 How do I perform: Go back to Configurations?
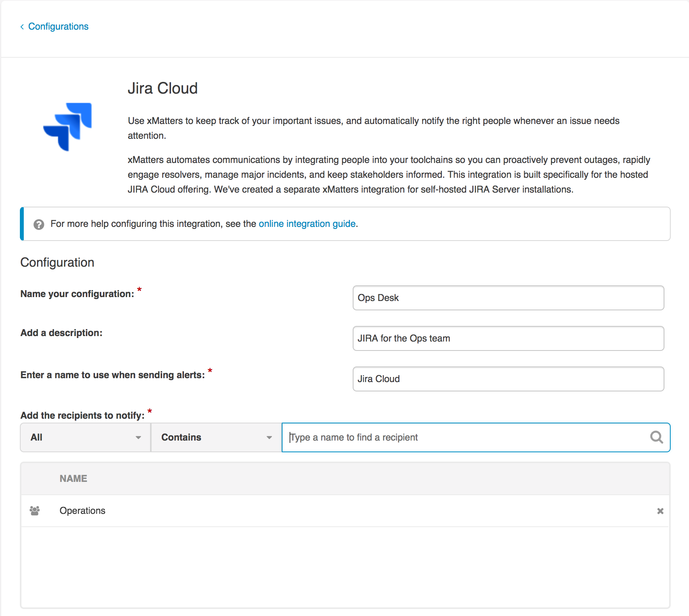point(58,27)
